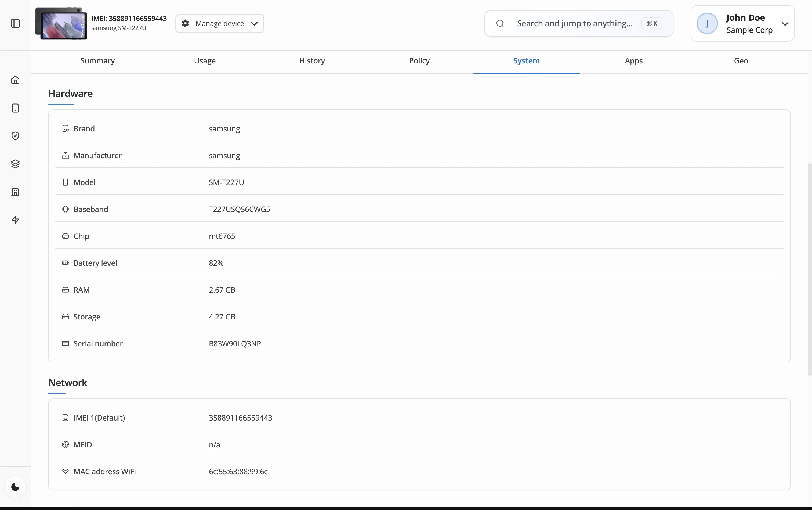Image resolution: width=812 pixels, height=510 pixels.
Task: Open the stacked layers icon in sidebar
Action: pyautogui.click(x=15, y=164)
